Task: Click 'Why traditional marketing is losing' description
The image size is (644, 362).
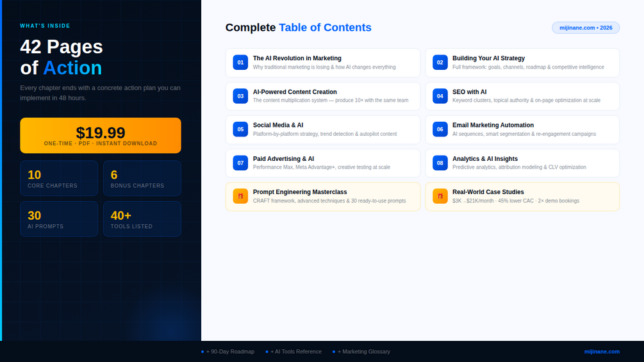Action: (324, 67)
